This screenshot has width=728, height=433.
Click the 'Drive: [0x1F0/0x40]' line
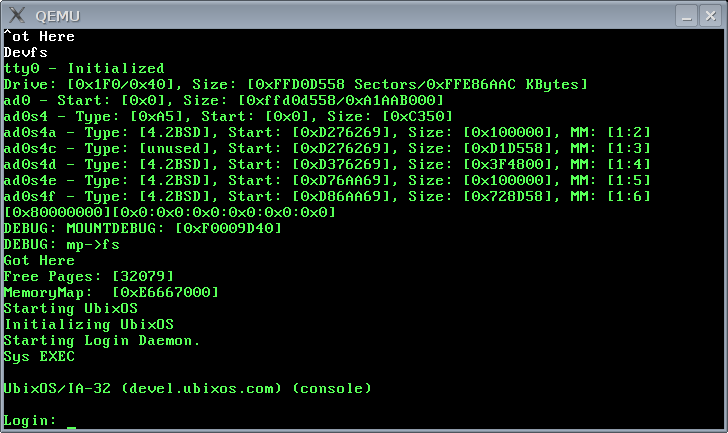[x=295, y=84]
